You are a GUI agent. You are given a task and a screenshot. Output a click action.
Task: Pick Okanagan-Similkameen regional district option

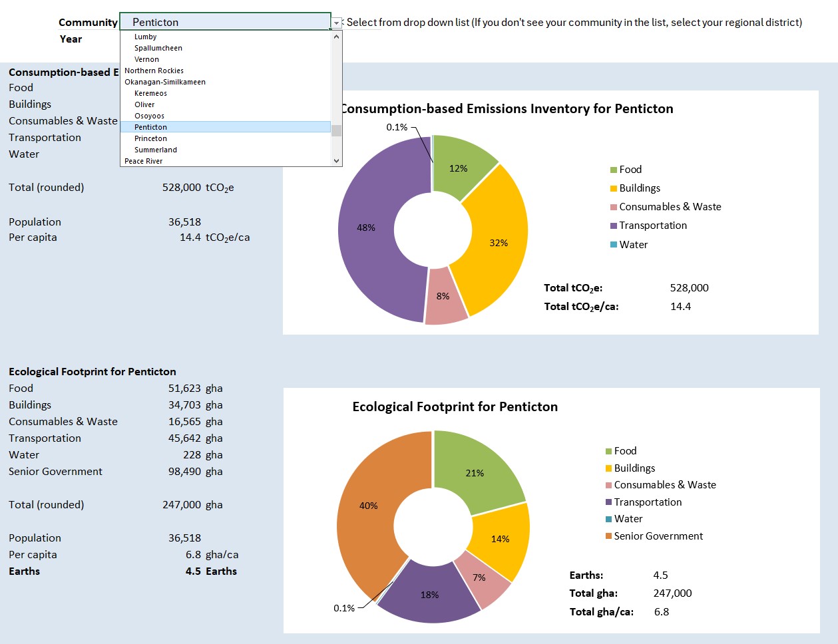coord(165,82)
